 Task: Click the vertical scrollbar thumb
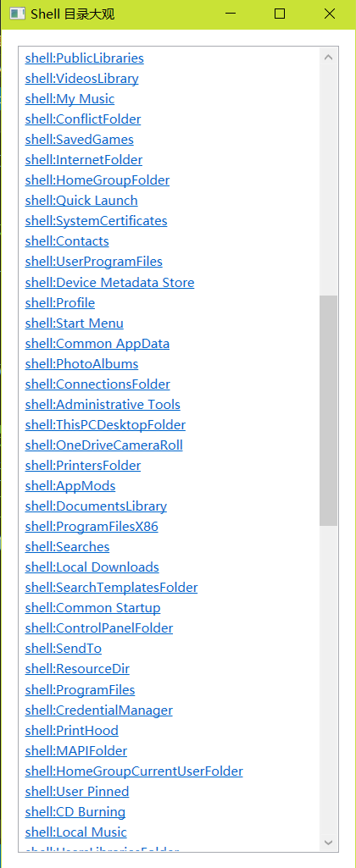(328, 410)
